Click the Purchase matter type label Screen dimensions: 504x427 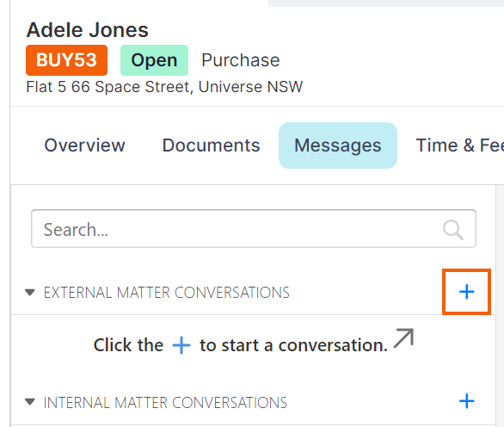click(241, 60)
